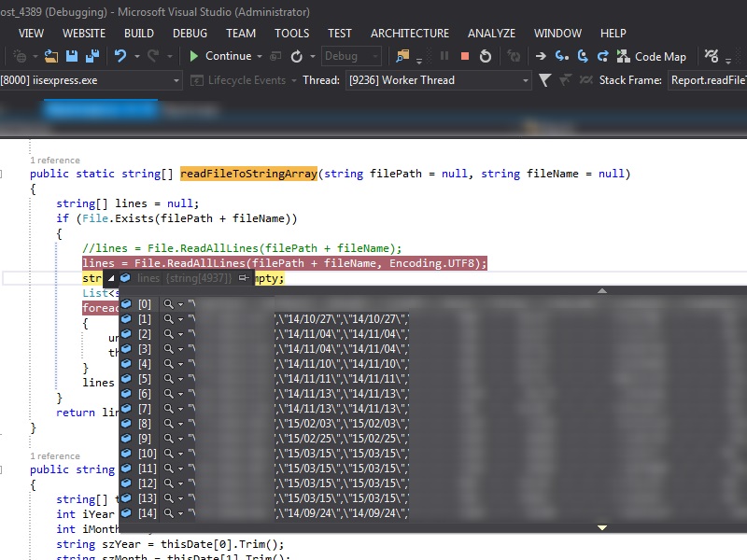Open the Debug configuration combo box
This screenshot has height=560, width=747.
click(352, 56)
